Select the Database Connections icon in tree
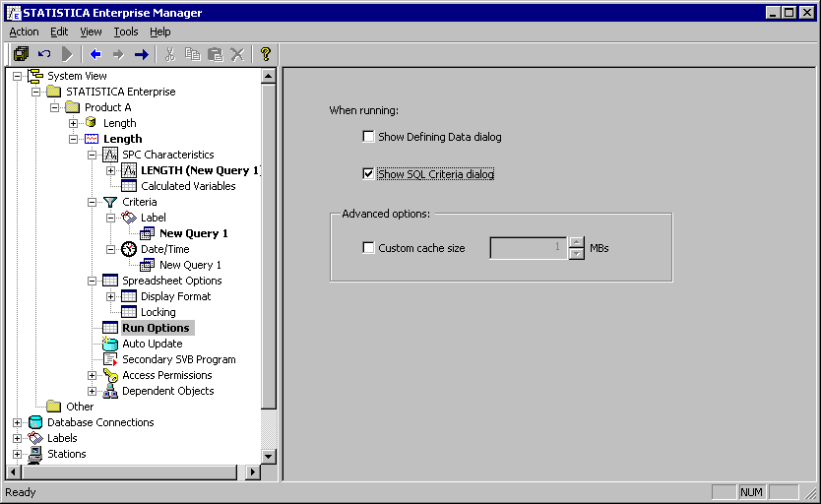Image resolution: width=821 pixels, height=504 pixels. coord(35,422)
